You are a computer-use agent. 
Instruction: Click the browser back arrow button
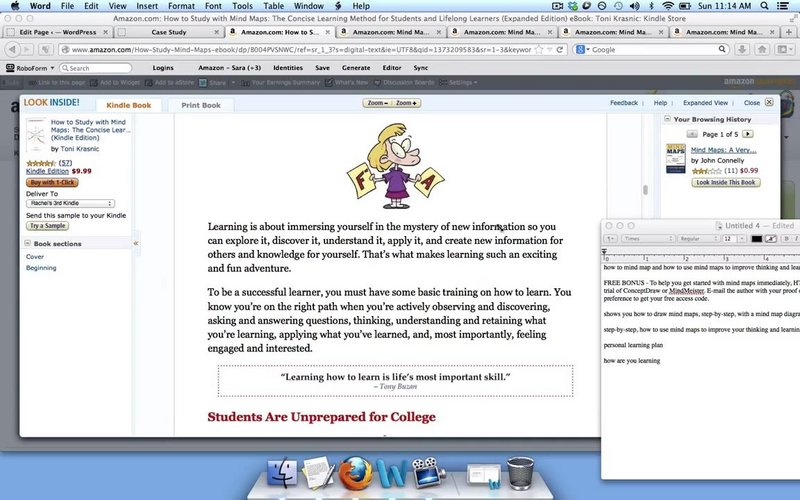click(x=12, y=49)
